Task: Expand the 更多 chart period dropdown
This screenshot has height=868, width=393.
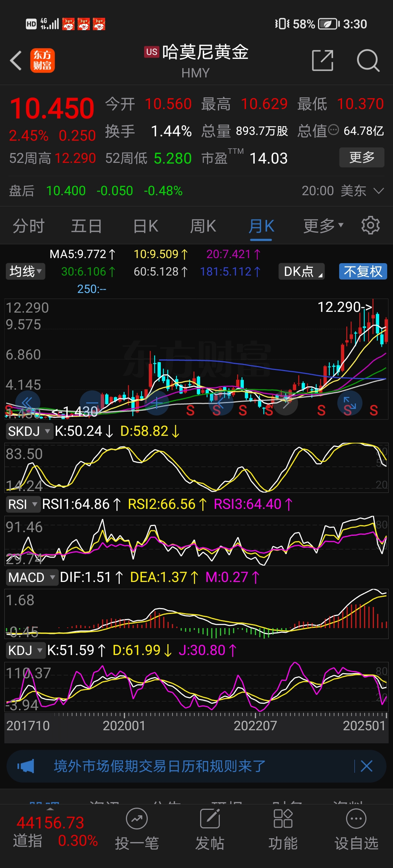Action: pyautogui.click(x=323, y=226)
